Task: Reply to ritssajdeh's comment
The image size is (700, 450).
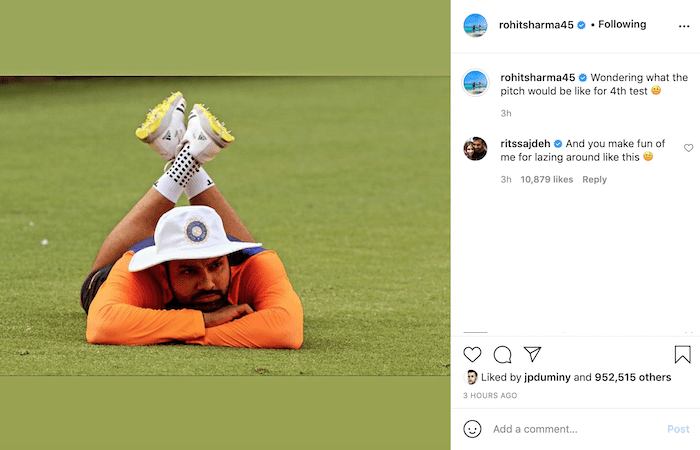Action: (x=594, y=179)
